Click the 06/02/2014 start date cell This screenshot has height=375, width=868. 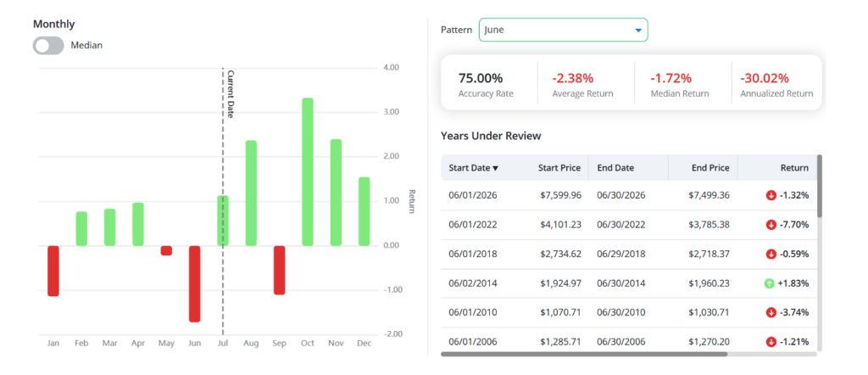(473, 283)
